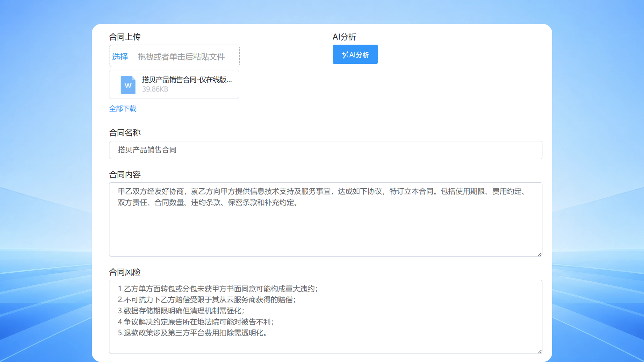644x362 pixels.
Task: Click the Word document icon of uploaded file
Action: coord(128,85)
